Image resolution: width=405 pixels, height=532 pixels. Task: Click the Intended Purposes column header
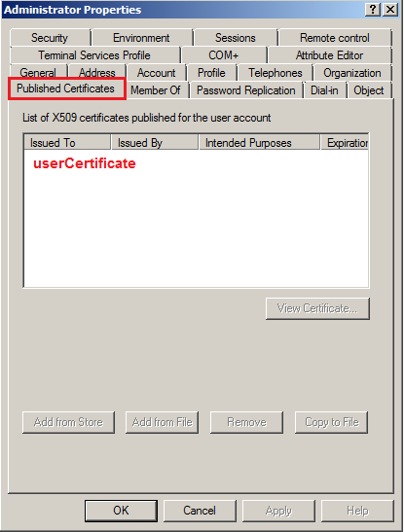[x=259, y=143]
